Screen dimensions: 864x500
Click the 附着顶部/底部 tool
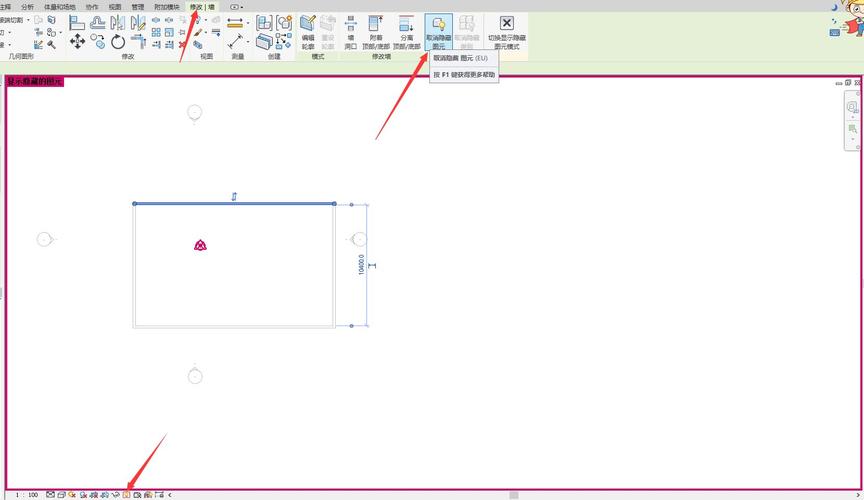pyautogui.click(x=375, y=31)
